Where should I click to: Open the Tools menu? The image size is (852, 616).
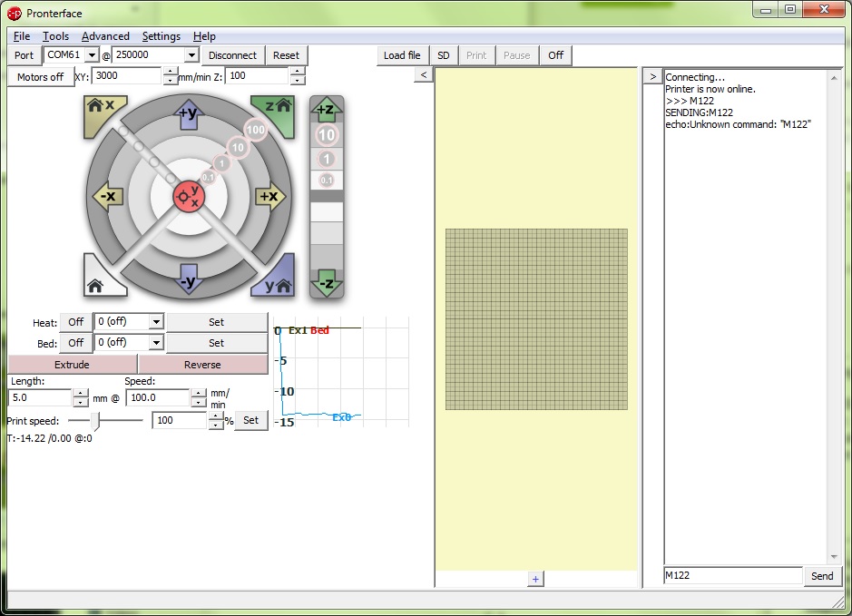click(x=55, y=36)
